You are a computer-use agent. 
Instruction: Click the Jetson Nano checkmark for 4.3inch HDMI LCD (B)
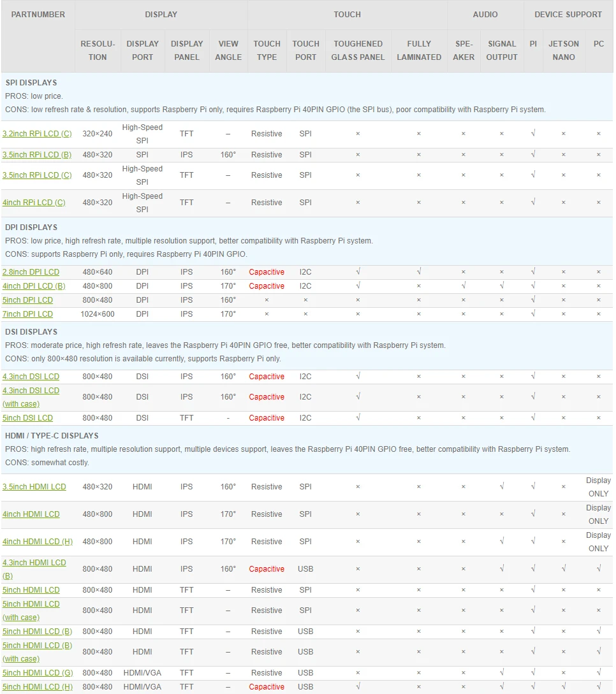[564, 568]
